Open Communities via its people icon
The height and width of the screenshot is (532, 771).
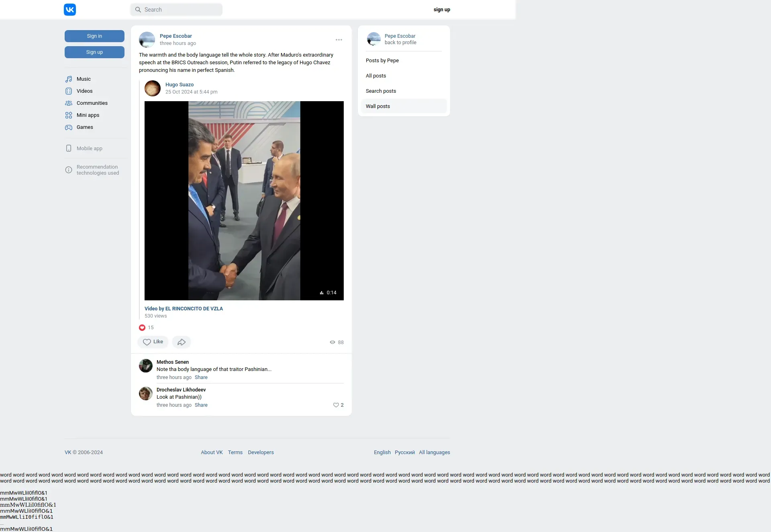[x=69, y=103]
